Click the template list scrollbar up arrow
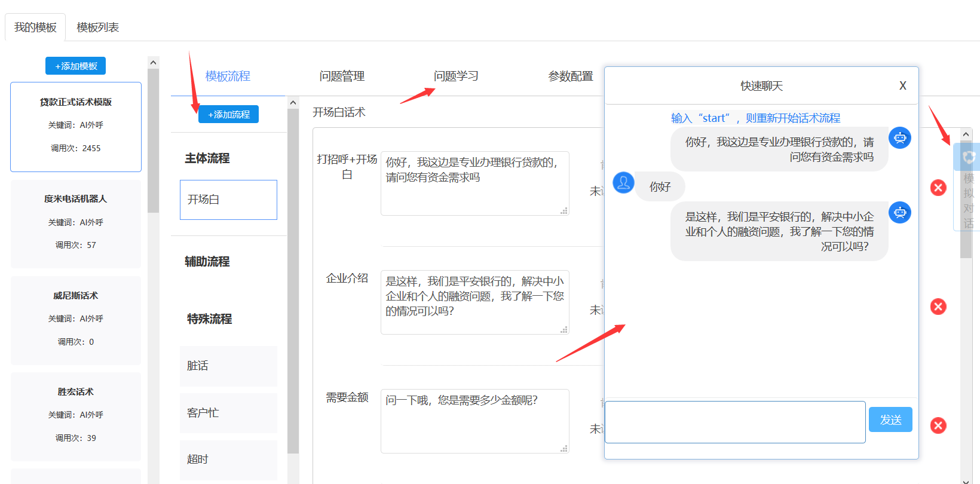Image resolution: width=980 pixels, height=484 pixels. coord(154,63)
